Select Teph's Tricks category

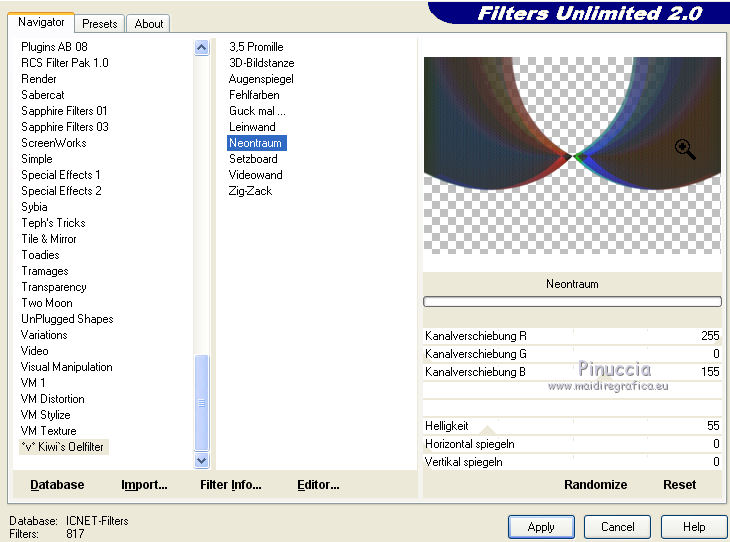(53, 223)
